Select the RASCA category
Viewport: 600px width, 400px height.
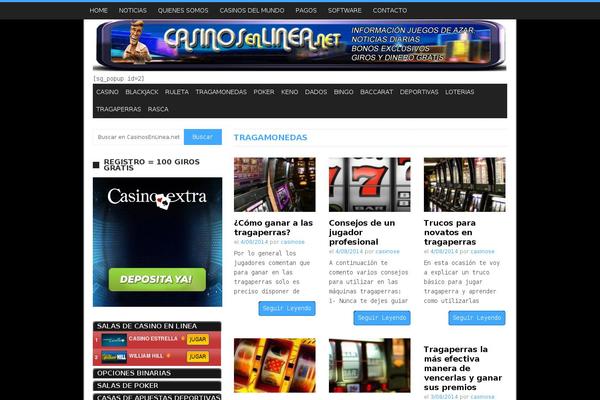[158, 109]
